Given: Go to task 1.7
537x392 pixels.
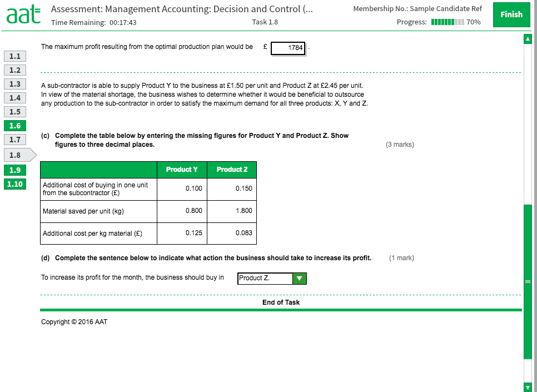Looking at the screenshot, I should pos(15,140).
